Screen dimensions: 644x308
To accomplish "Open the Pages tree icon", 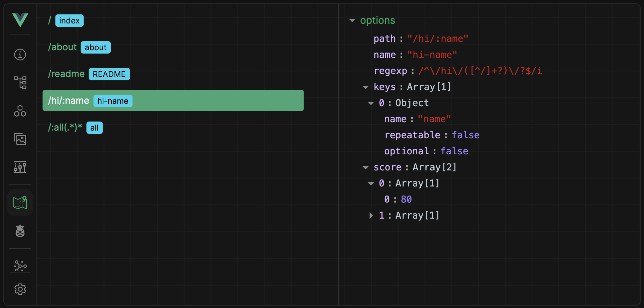I will click(x=20, y=82).
